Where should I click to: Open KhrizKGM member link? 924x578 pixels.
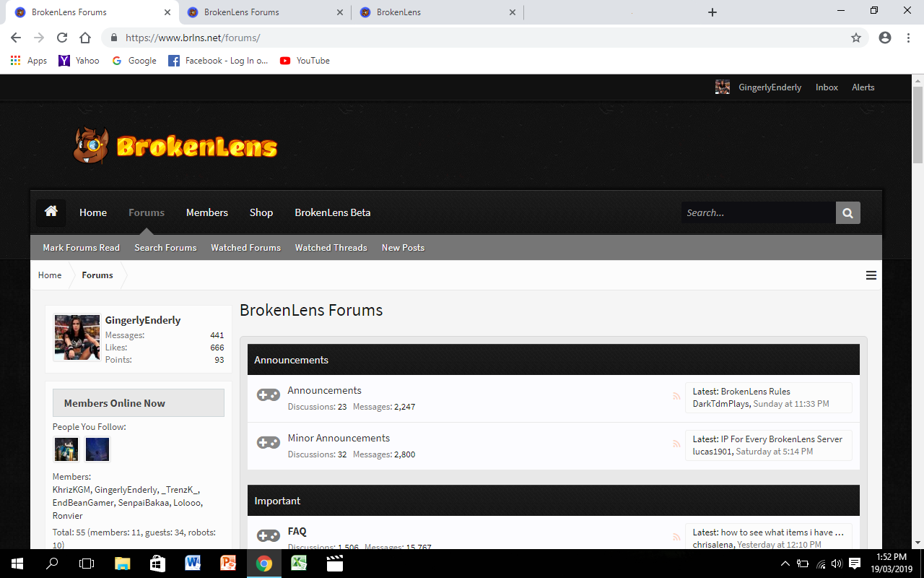click(x=71, y=490)
